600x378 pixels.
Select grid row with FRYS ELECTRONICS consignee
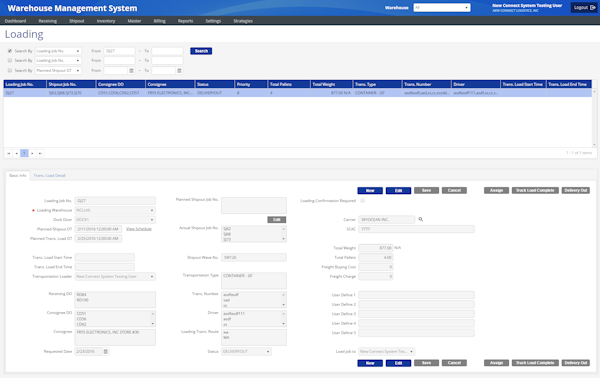click(298, 93)
